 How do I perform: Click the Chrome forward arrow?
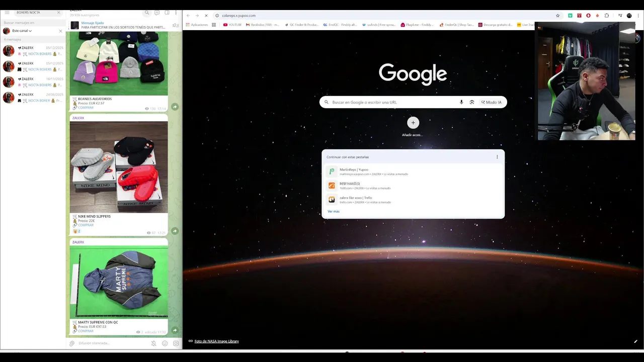coord(197,16)
